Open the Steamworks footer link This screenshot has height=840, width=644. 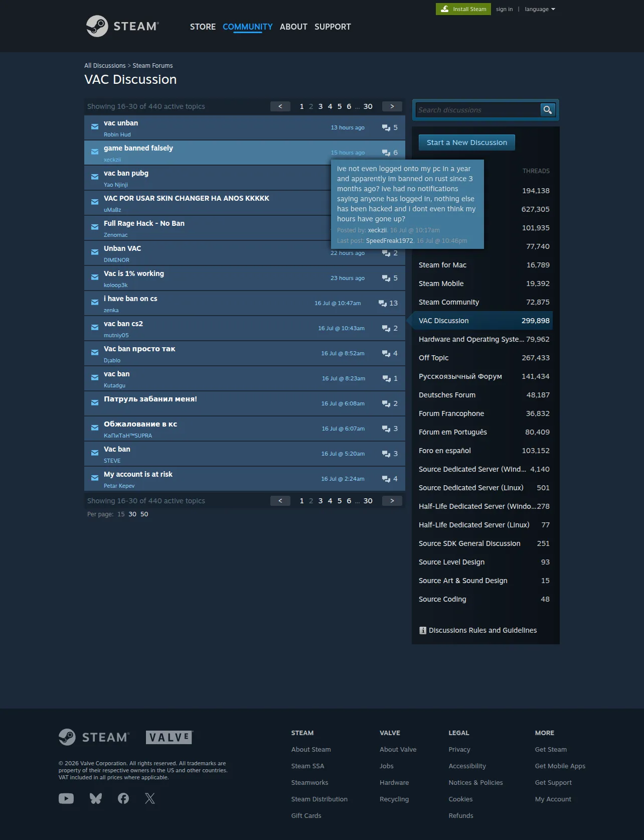tap(310, 782)
